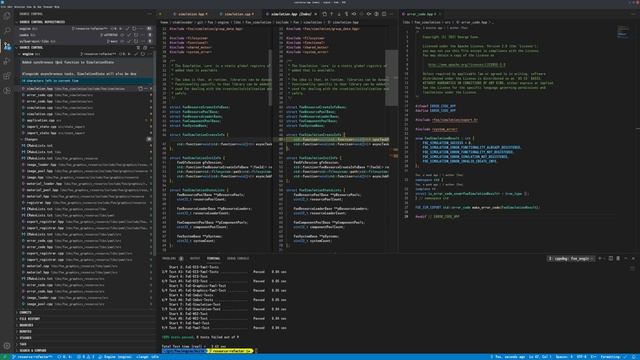Click sync changes icon in the status bar
The image size is (640, 360).
(x=64, y=357)
